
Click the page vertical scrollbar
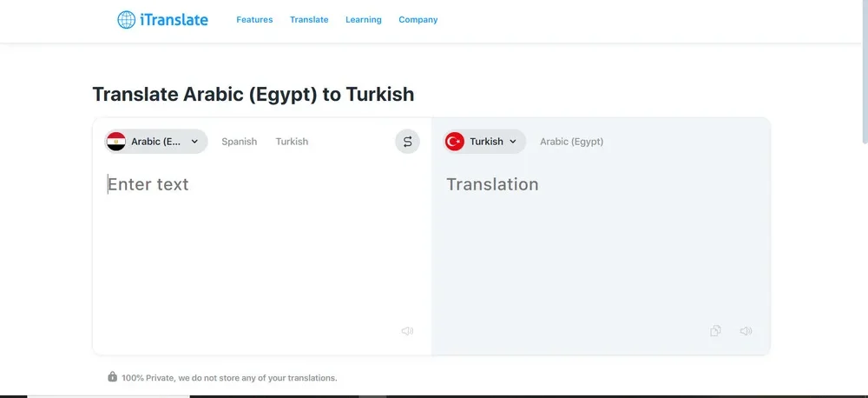[865, 72]
